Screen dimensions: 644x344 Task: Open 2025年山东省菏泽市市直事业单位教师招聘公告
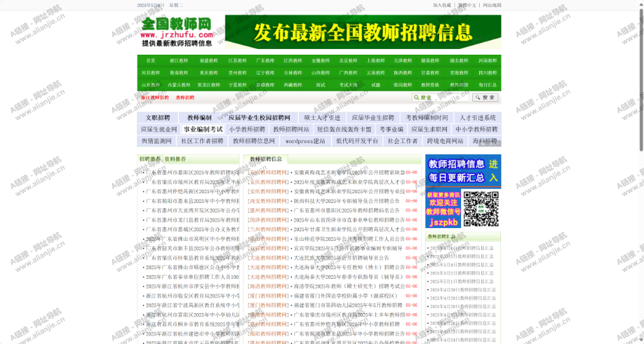[349, 220]
